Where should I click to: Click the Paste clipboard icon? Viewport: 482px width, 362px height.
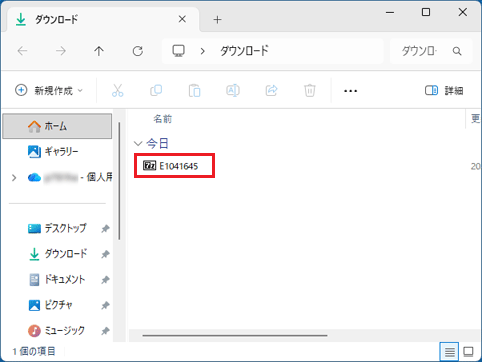point(194,90)
